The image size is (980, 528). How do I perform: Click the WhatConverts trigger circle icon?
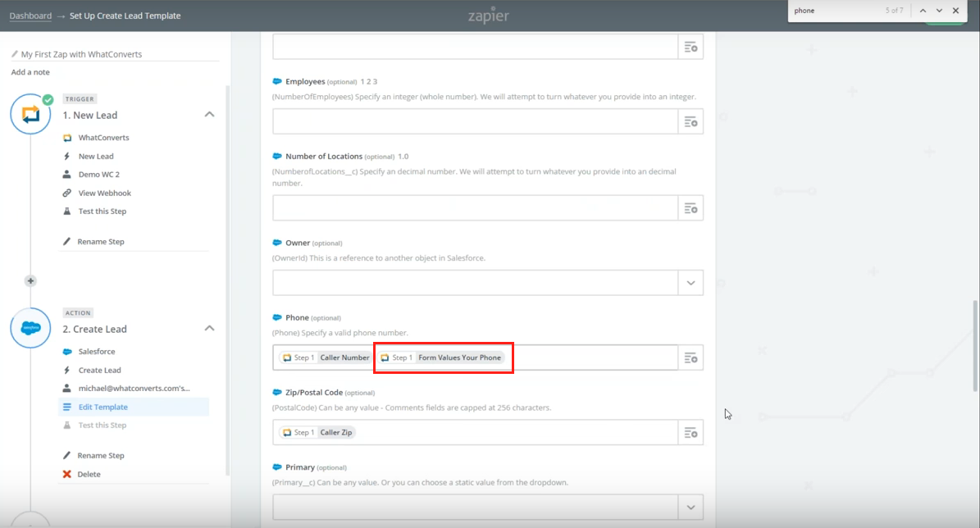[30, 114]
